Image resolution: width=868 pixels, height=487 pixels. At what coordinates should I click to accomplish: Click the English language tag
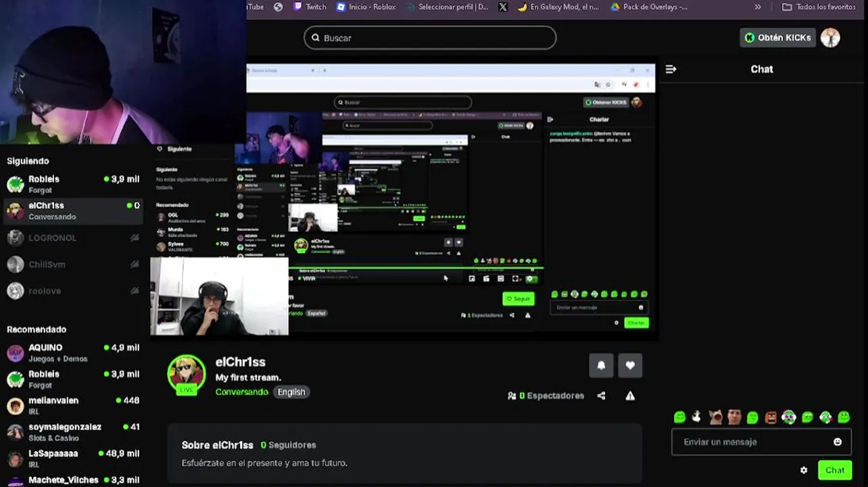pos(291,392)
